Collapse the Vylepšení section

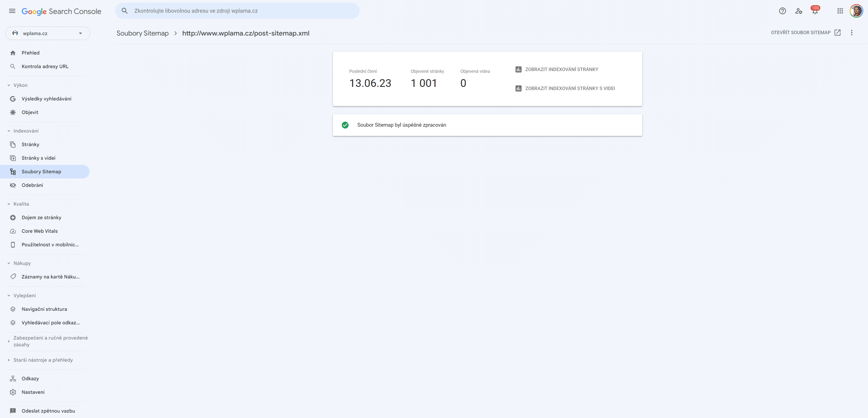click(x=9, y=296)
